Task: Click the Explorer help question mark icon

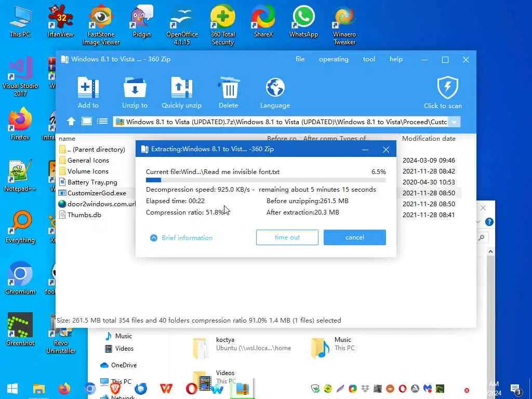Action: (x=489, y=222)
